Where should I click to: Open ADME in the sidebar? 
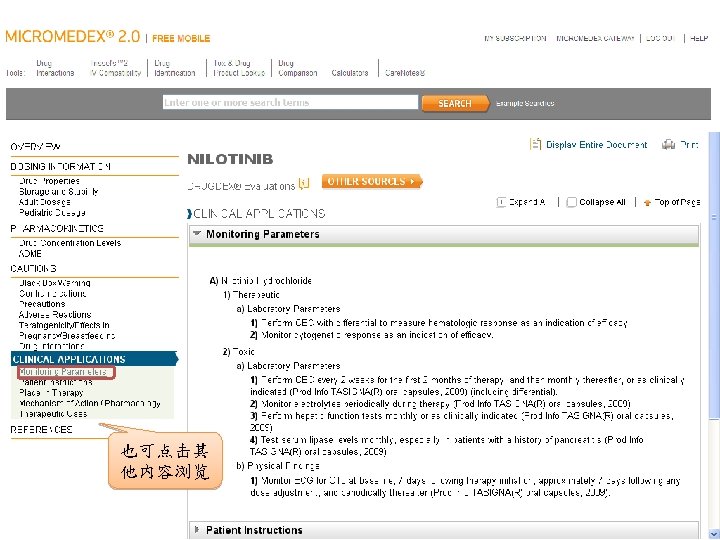click(x=30, y=253)
